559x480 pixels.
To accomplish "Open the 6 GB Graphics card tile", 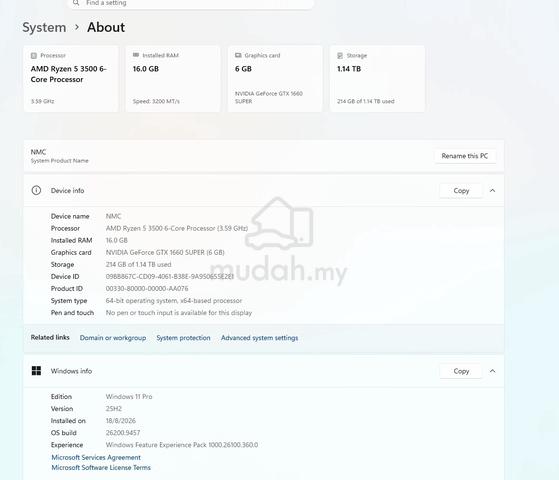I will pos(275,79).
